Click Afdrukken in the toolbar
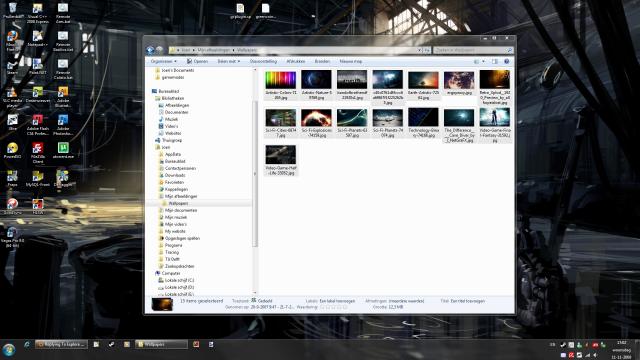Image resolution: width=640 pixels, height=360 pixels. pyautogui.click(x=296, y=61)
